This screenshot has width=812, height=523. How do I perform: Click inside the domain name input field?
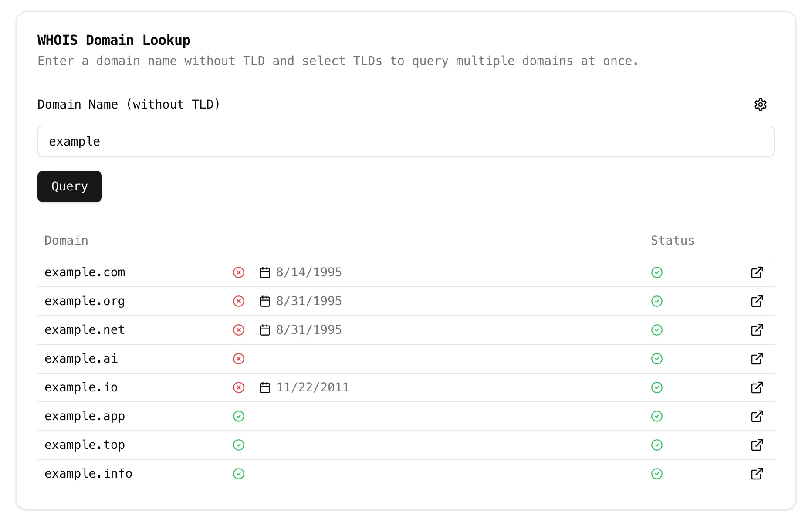click(406, 141)
